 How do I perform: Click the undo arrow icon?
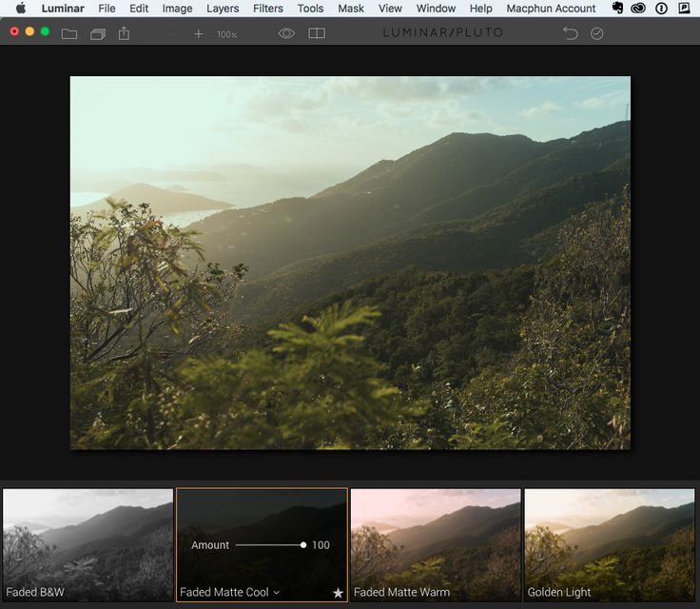coord(570,33)
